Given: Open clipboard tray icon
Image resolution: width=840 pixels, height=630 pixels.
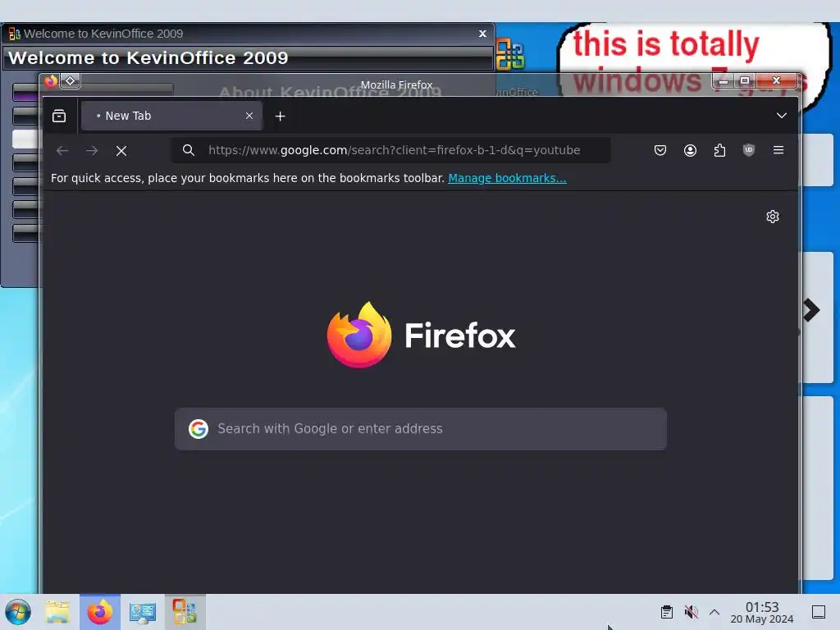Looking at the screenshot, I should 667,612.
